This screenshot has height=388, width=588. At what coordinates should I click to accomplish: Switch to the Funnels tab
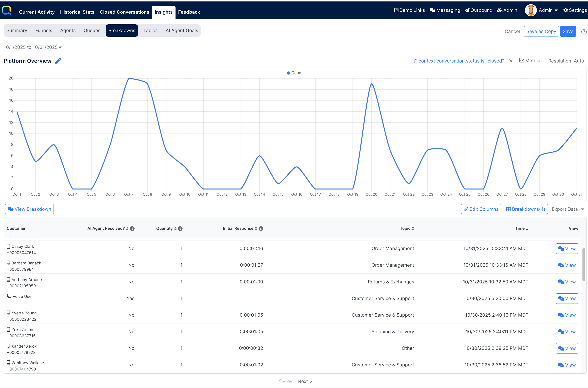coord(44,30)
